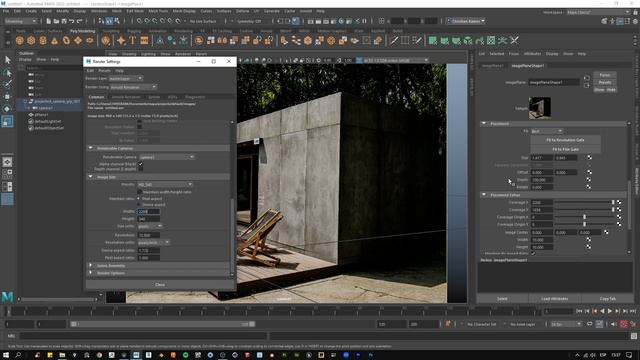Select the poly cylinder shelf icon
The height and width of the screenshot is (360, 640).
[x=43, y=40]
